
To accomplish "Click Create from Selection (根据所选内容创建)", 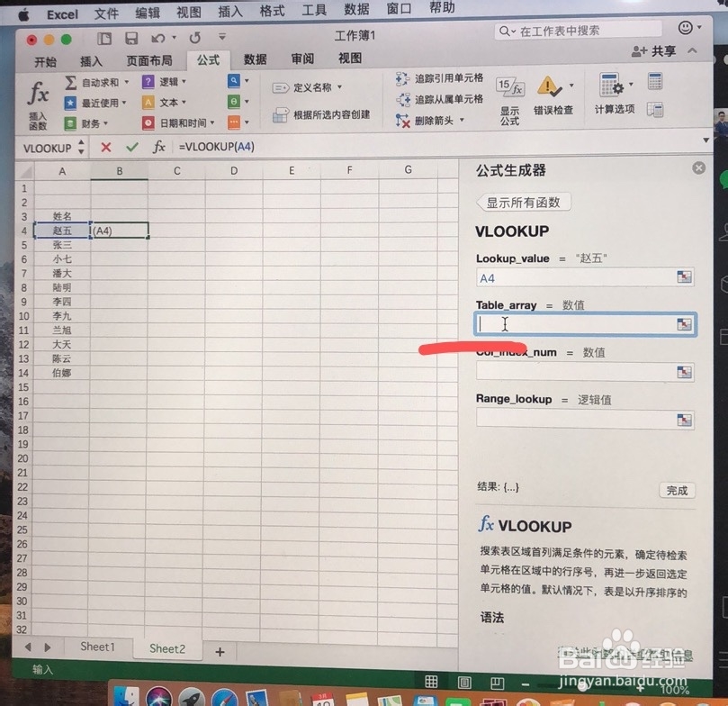I will (321, 114).
